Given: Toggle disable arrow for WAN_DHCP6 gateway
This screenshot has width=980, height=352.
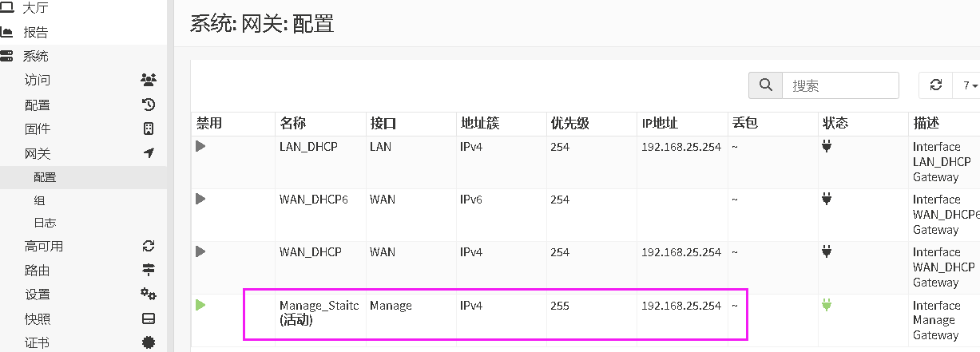Looking at the screenshot, I should click(200, 199).
